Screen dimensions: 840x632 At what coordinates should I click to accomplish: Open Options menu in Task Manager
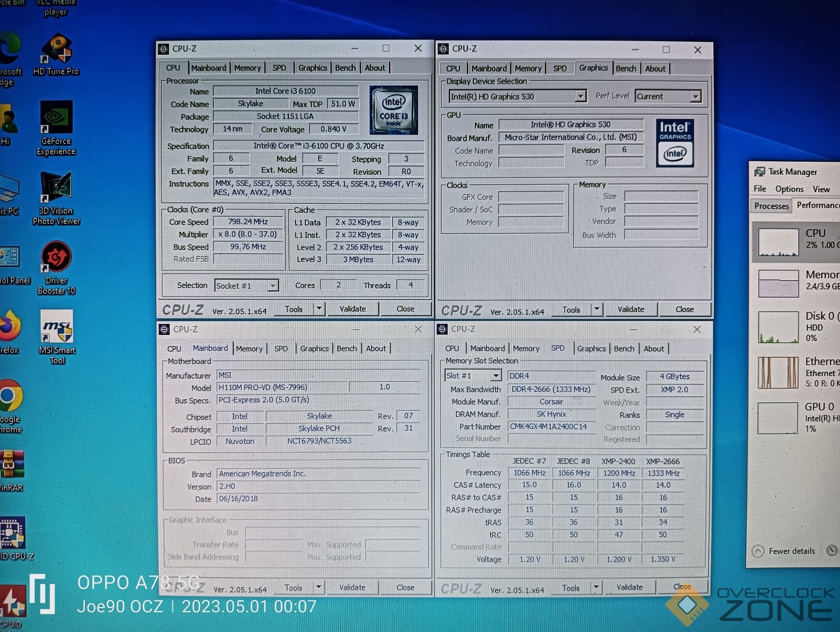789,189
